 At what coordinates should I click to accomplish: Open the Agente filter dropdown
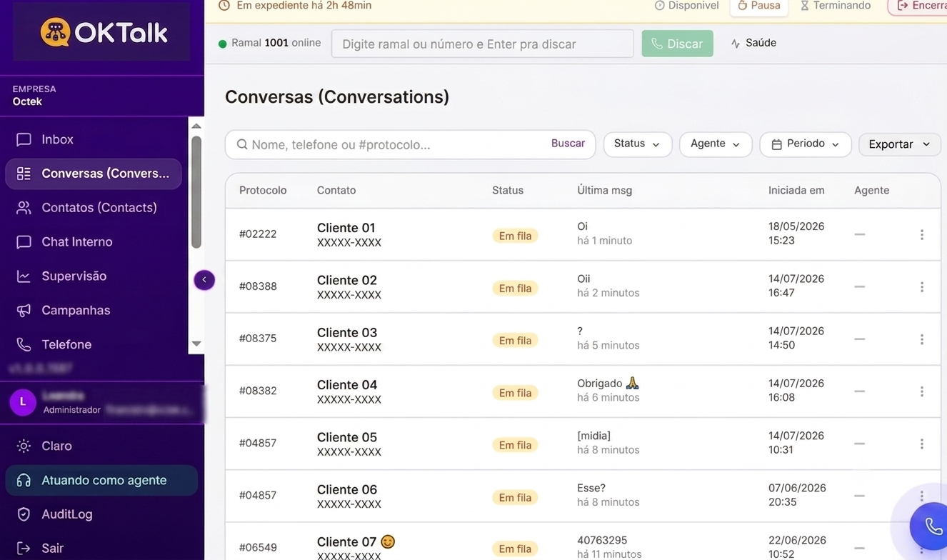tap(716, 144)
